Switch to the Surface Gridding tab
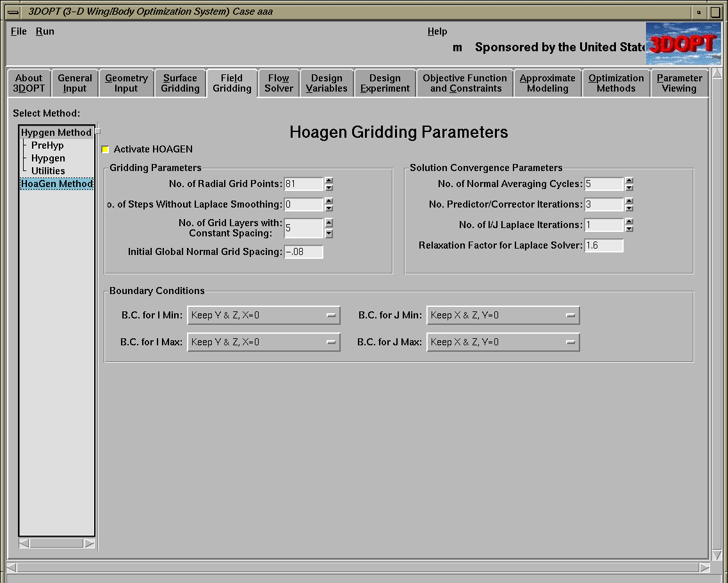Screen dimensions: 728x583 click(x=180, y=83)
